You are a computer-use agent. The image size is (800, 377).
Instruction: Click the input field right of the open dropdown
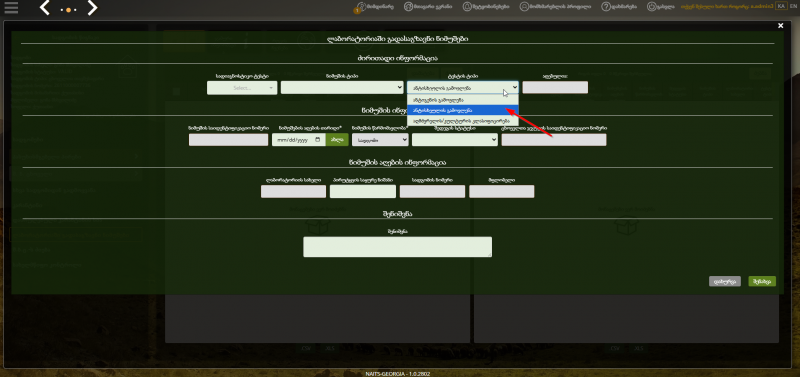(x=555, y=87)
